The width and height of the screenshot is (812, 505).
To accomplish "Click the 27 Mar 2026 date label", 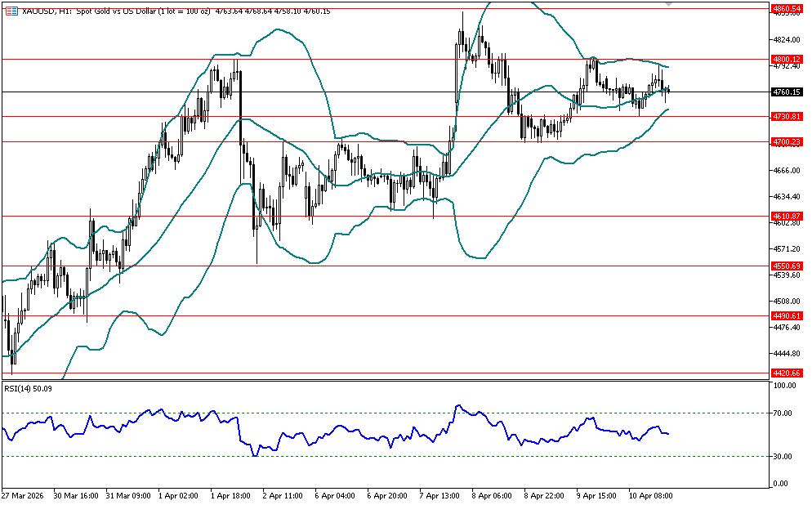I will click(x=22, y=495).
